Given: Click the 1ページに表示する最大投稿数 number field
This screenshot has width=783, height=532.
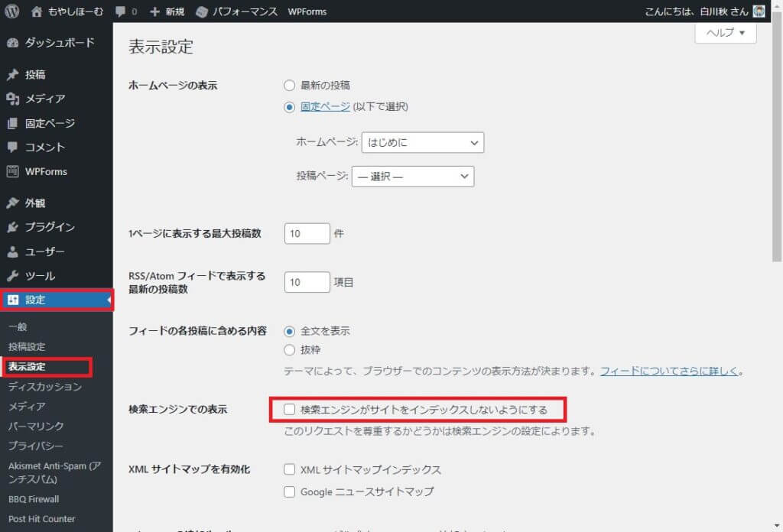Looking at the screenshot, I should (307, 233).
